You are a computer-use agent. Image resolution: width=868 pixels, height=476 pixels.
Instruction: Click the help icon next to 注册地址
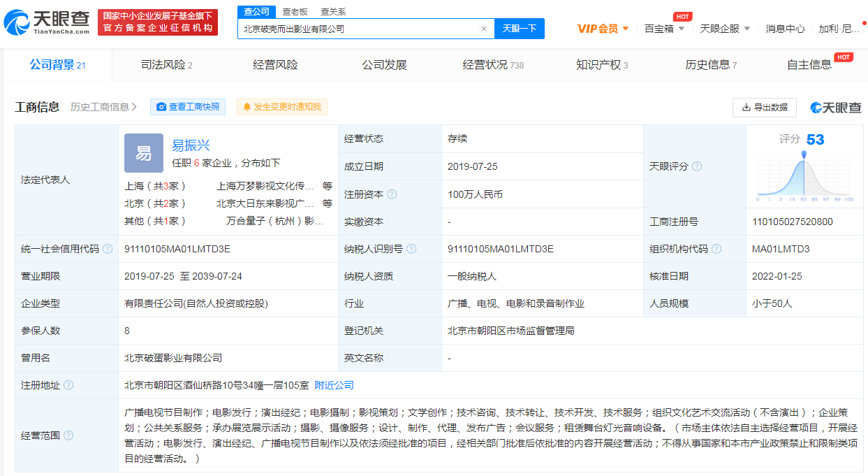68,385
